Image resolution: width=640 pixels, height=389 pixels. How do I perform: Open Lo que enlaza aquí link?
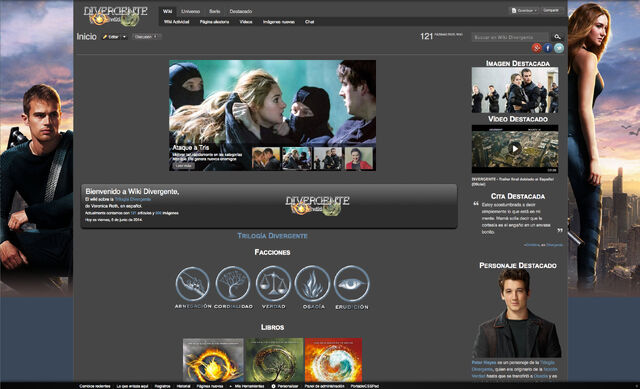tap(132, 386)
